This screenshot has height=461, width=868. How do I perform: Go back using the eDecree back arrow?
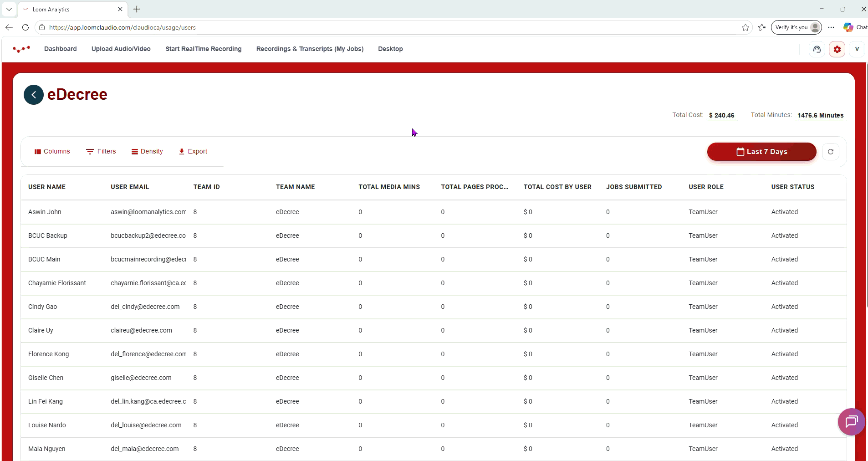tap(34, 95)
